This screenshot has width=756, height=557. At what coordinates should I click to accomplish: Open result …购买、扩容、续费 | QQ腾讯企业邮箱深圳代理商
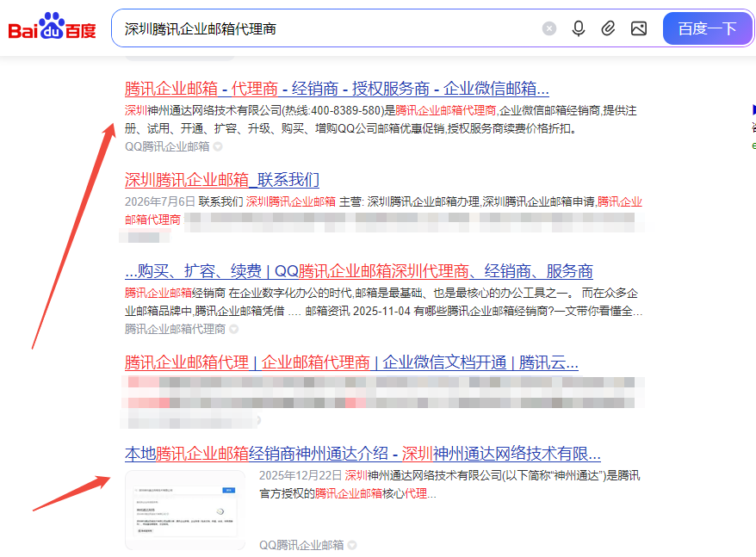[x=359, y=271]
